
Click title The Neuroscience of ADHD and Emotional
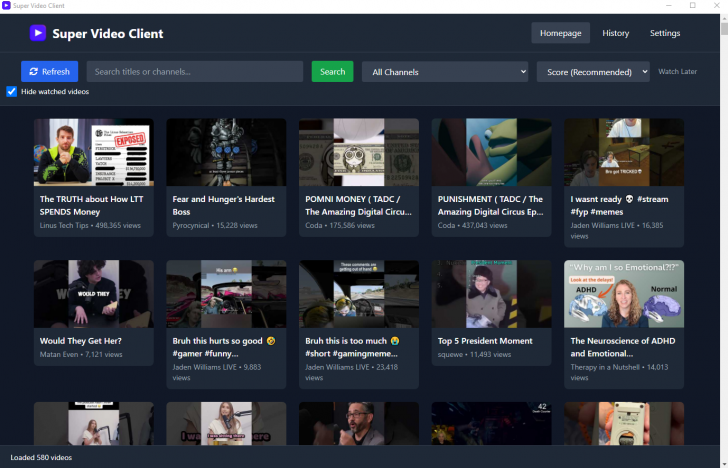tap(623, 347)
